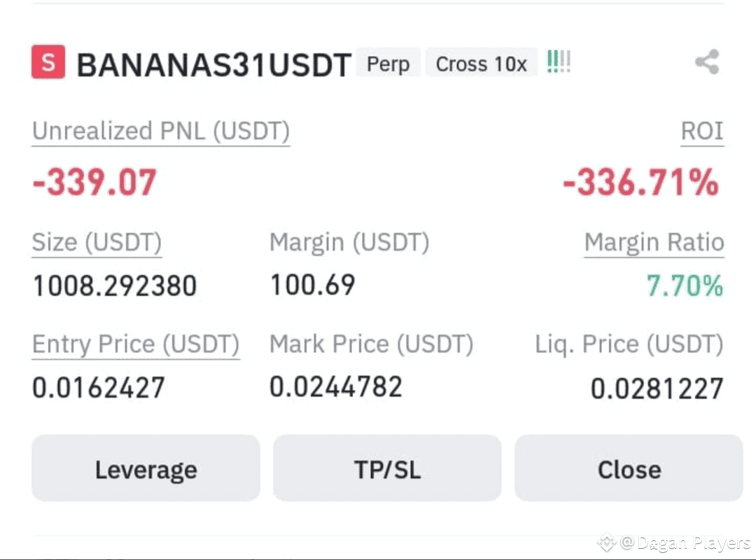Tap the underlined ROI label

(702, 131)
